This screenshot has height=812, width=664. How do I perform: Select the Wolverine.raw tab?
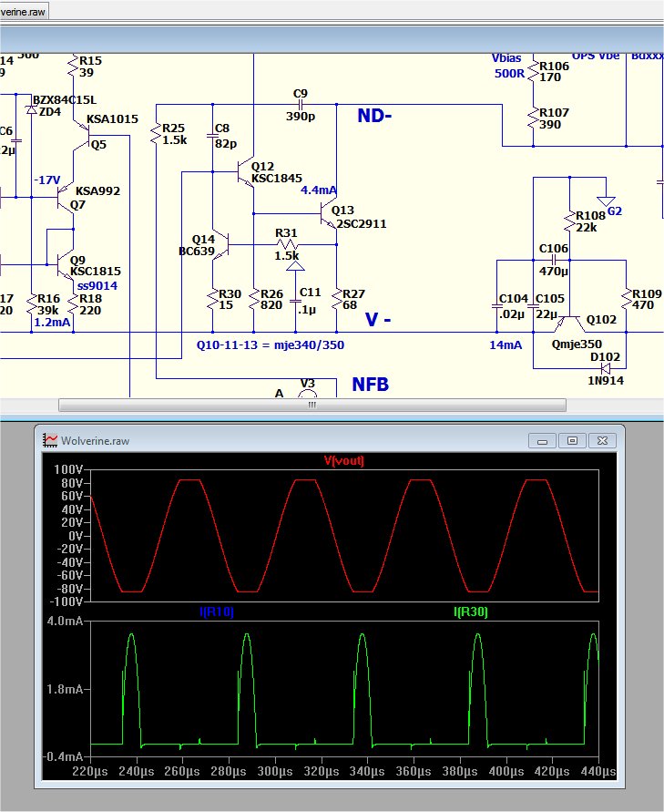[24, 12]
